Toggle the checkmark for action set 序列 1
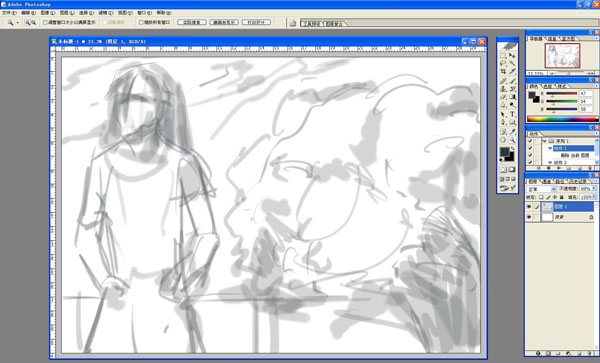600x363 pixels. (530, 141)
